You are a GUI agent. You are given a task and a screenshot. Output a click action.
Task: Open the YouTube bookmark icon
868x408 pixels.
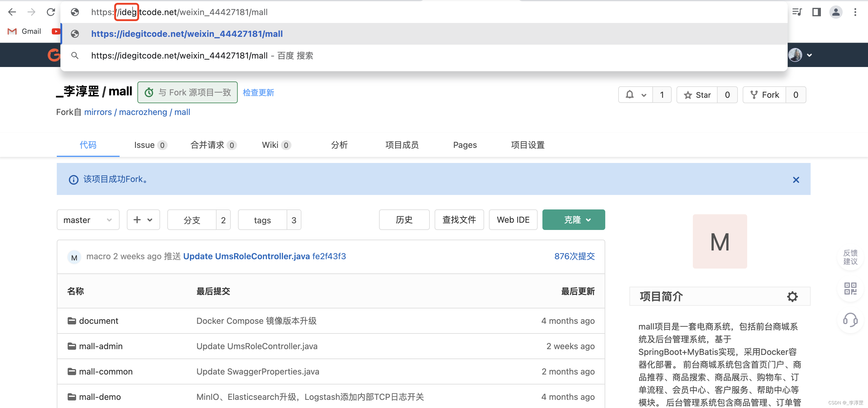pos(56,31)
